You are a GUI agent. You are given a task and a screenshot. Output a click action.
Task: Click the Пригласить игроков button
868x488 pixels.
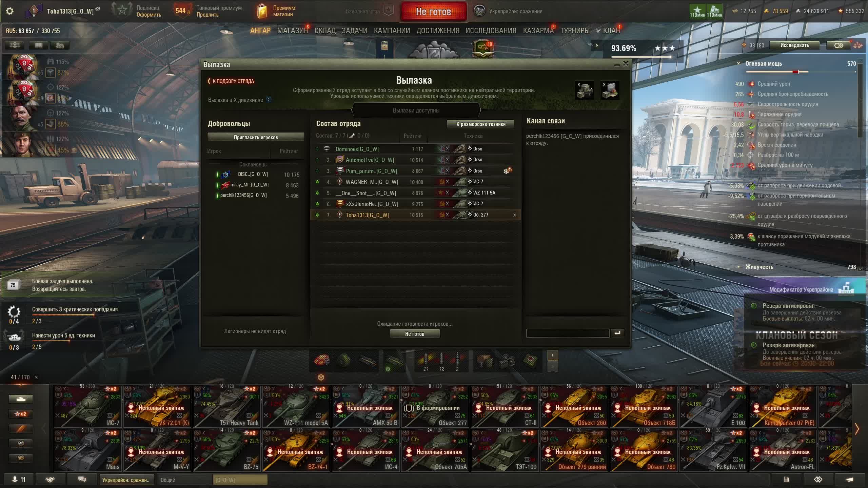(x=256, y=137)
